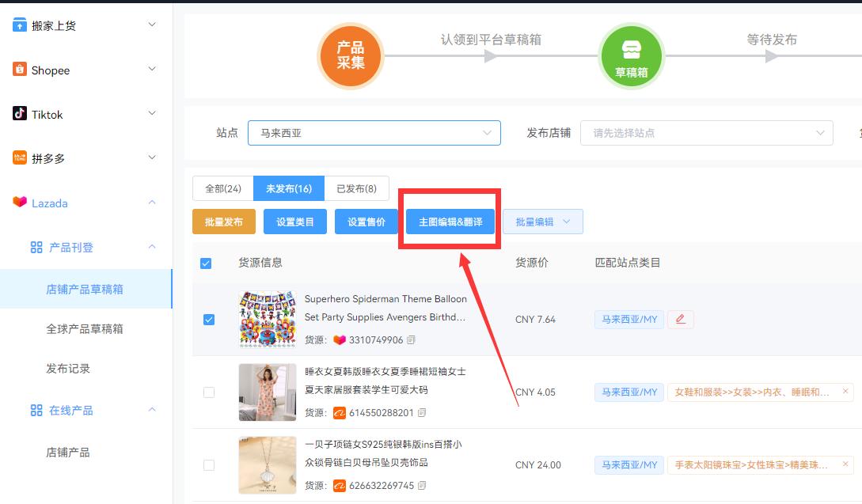The height and width of the screenshot is (504, 862).
Task: Click the 拼多多 icon in the sidebar
Action: click(x=19, y=158)
